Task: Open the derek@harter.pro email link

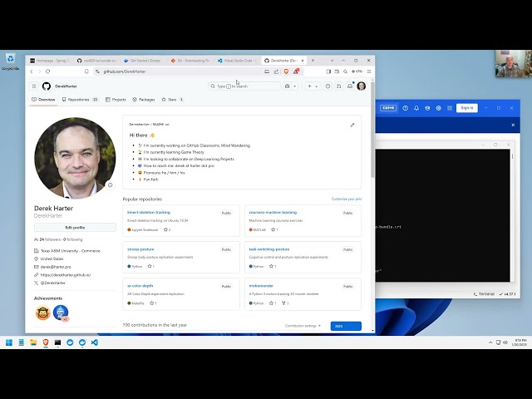Action: click(x=56, y=267)
